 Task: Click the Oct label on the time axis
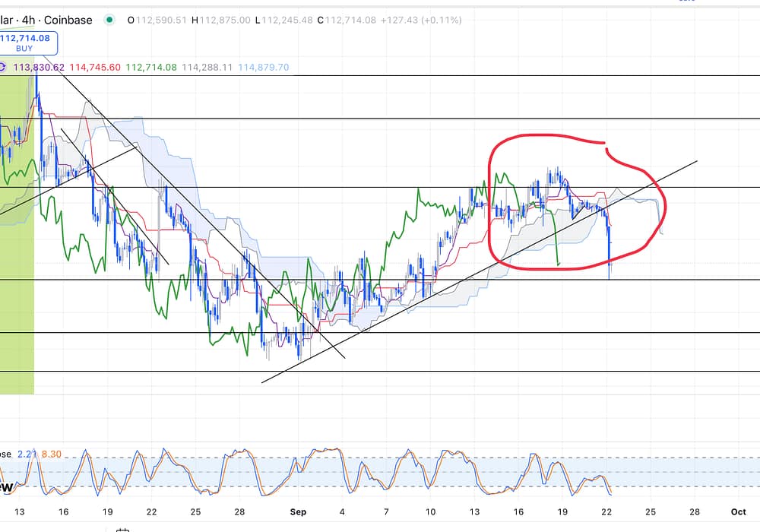click(737, 512)
